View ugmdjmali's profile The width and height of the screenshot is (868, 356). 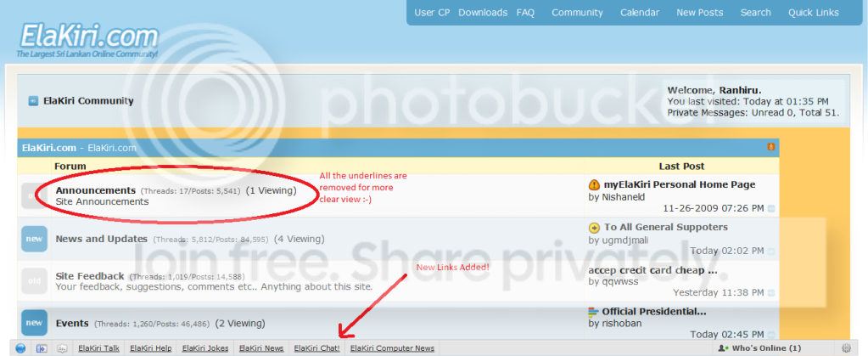624,240
